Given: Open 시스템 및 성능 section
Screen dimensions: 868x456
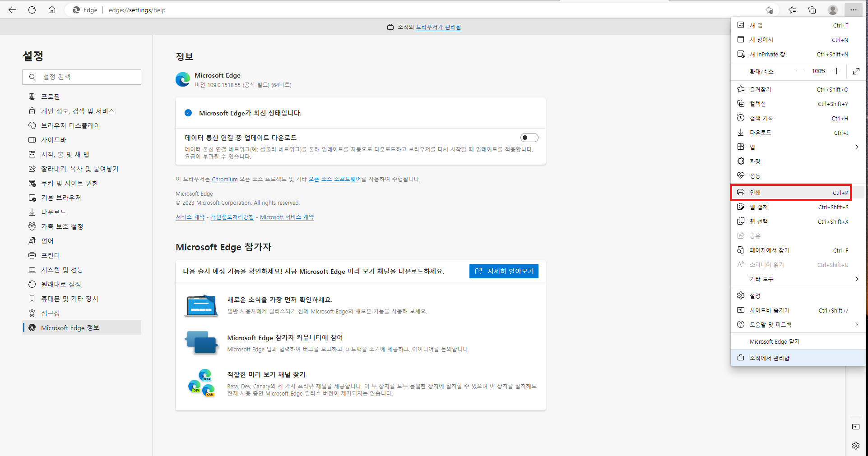Looking at the screenshot, I should [x=82, y=270].
